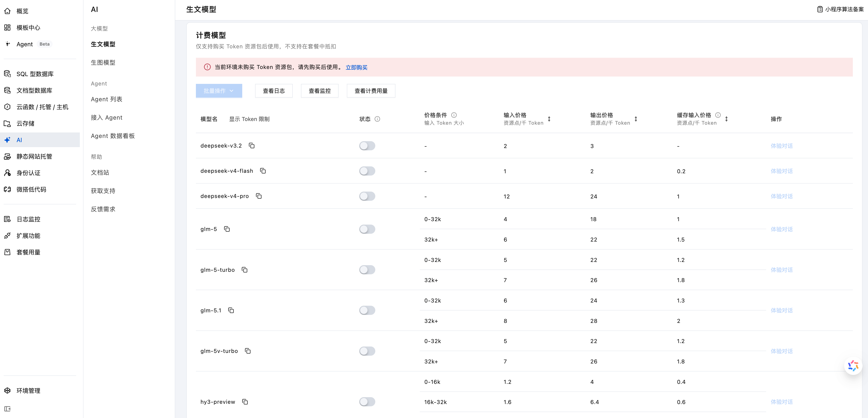Collapse the sidebar with bottom icon
Viewport: 868px width, 418px height.
[7, 409]
